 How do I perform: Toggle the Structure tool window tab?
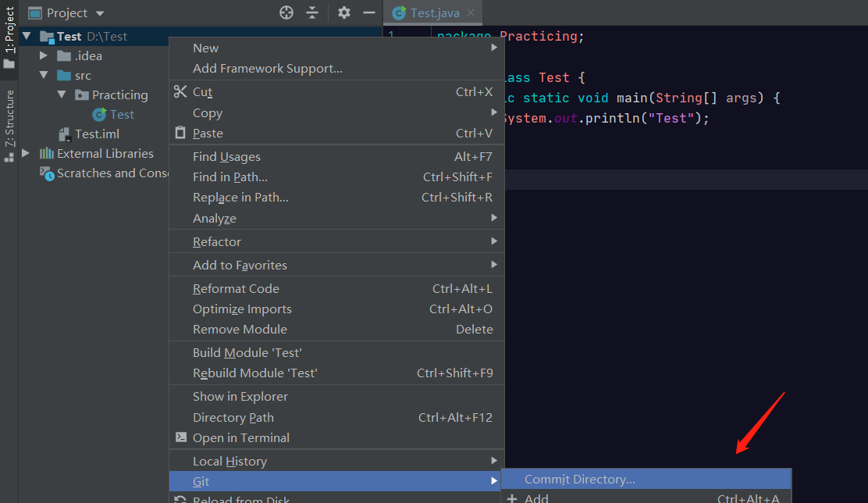9,125
